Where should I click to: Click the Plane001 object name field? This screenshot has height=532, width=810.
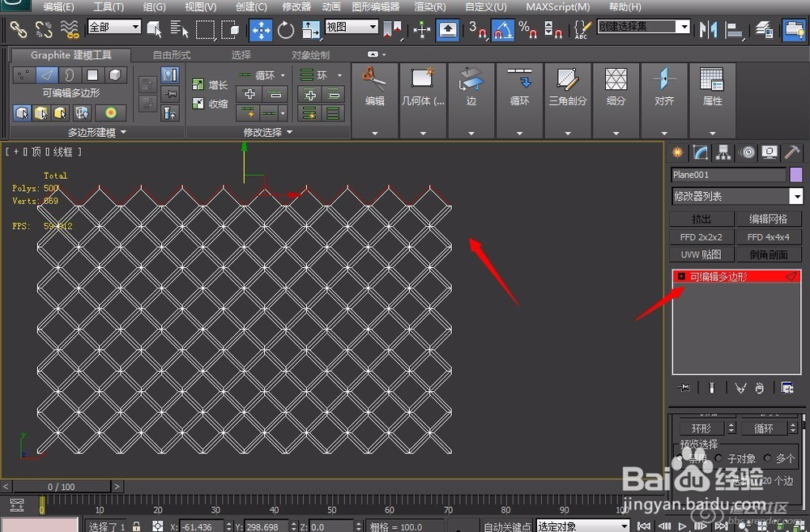(728, 175)
